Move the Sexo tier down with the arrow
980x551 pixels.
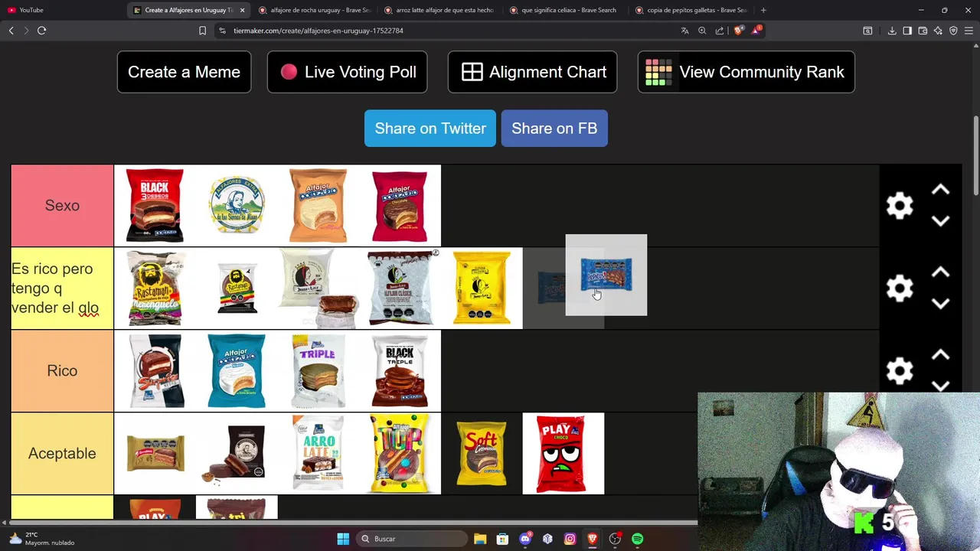[940, 221]
